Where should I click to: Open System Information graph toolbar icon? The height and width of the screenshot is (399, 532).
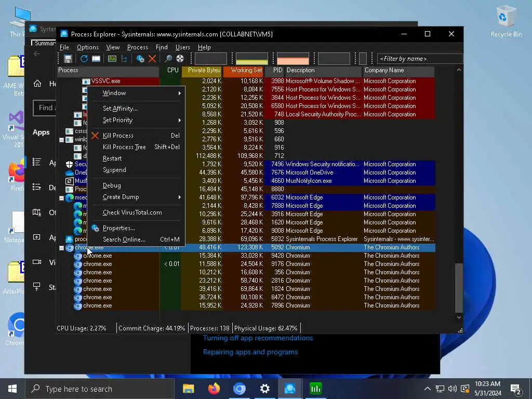coord(112,59)
